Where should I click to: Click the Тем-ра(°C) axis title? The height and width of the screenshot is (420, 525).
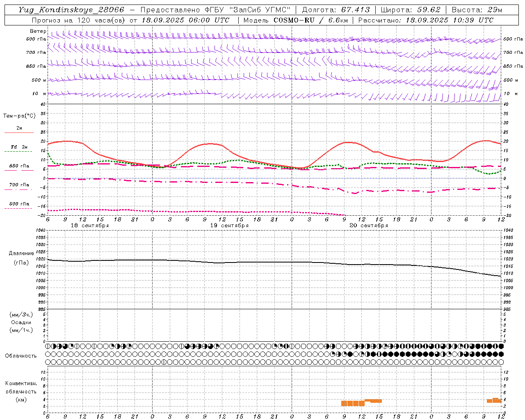click(x=19, y=116)
